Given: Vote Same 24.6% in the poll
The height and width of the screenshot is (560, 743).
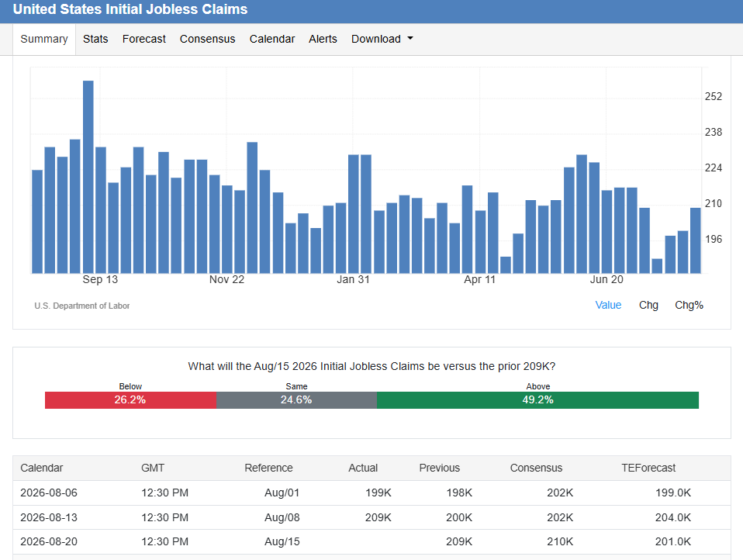Looking at the screenshot, I should coord(296,400).
